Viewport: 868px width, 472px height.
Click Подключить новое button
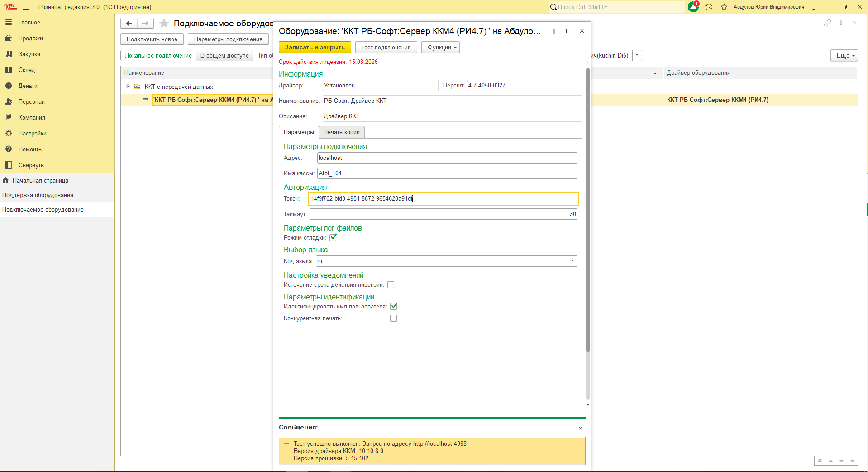[152, 39]
